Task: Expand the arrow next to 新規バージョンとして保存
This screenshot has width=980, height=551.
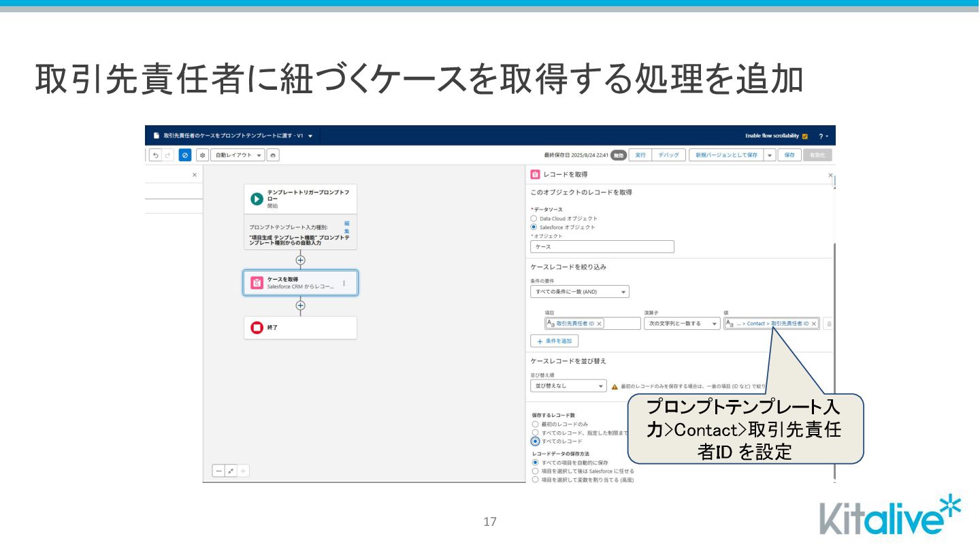Action: click(x=770, y=155)
